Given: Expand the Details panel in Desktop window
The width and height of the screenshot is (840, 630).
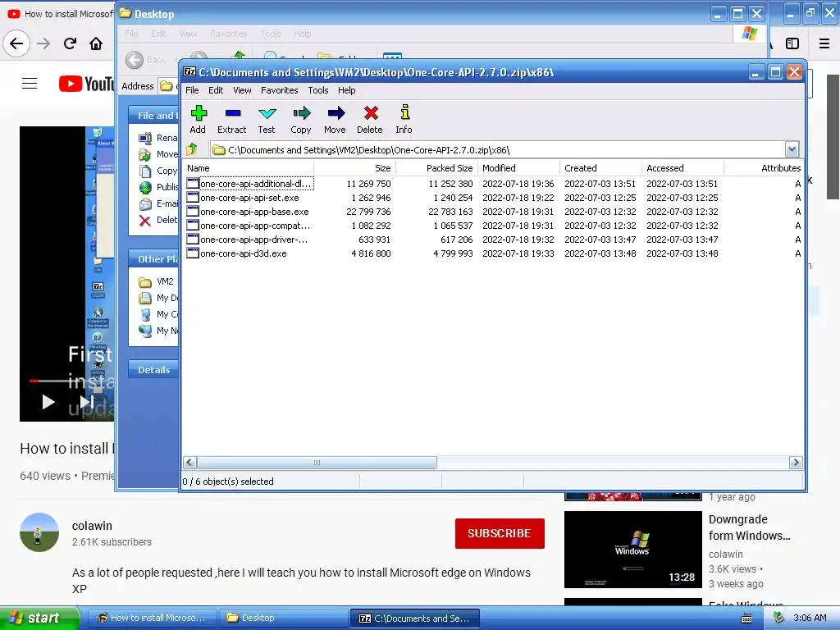Looking at the screenshot, I should click(x=153, y=370).
